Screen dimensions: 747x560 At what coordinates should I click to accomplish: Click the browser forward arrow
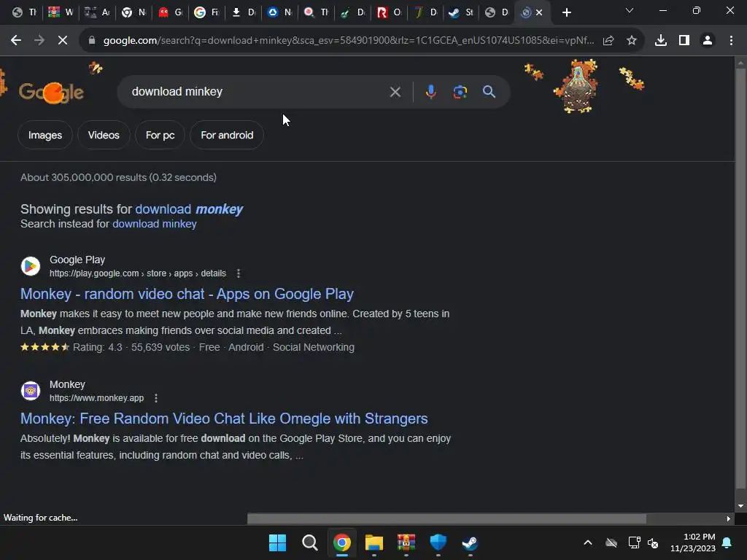(x=39, y=41)
